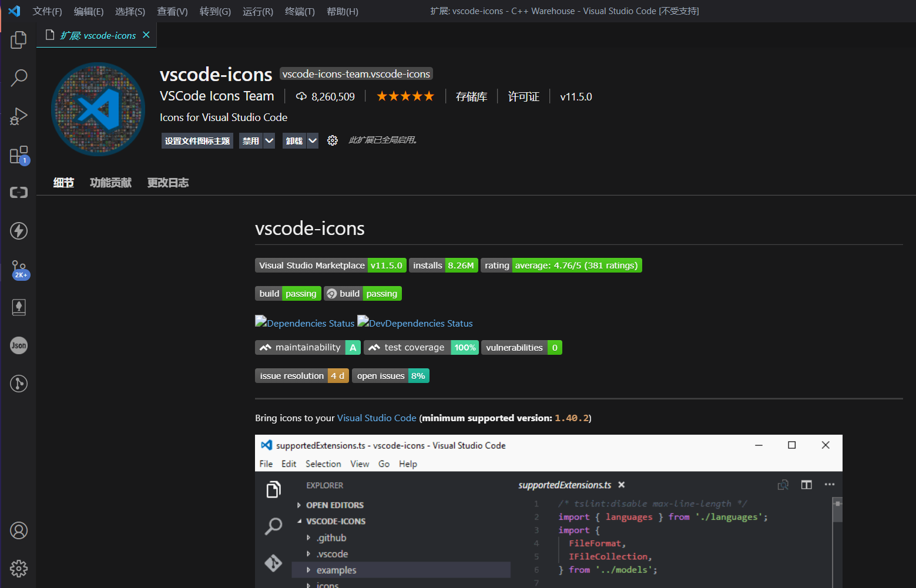Open the Git graph circular icon
Screen dimensions: 916x588
[19, 384]
